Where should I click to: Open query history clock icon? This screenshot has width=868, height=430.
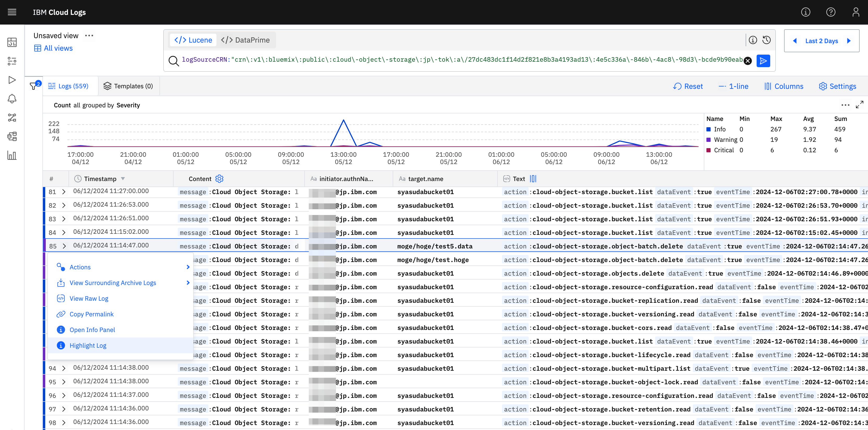[x=767, y=40]
